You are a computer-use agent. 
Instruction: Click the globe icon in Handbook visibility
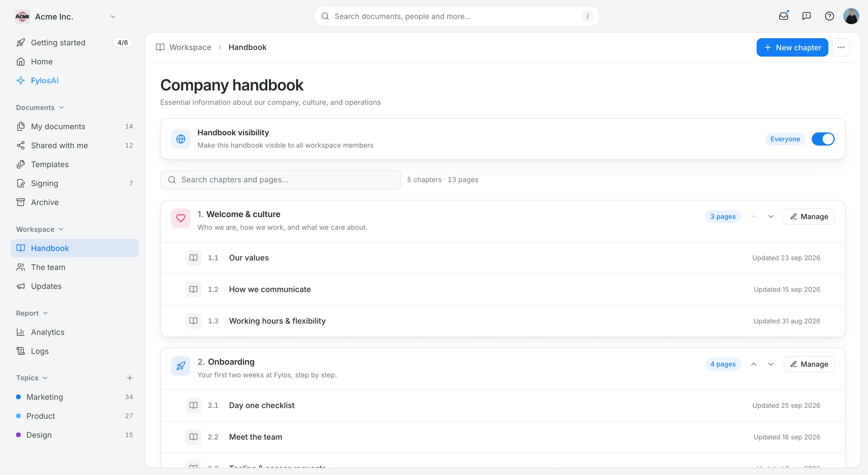tap(181, 139)
